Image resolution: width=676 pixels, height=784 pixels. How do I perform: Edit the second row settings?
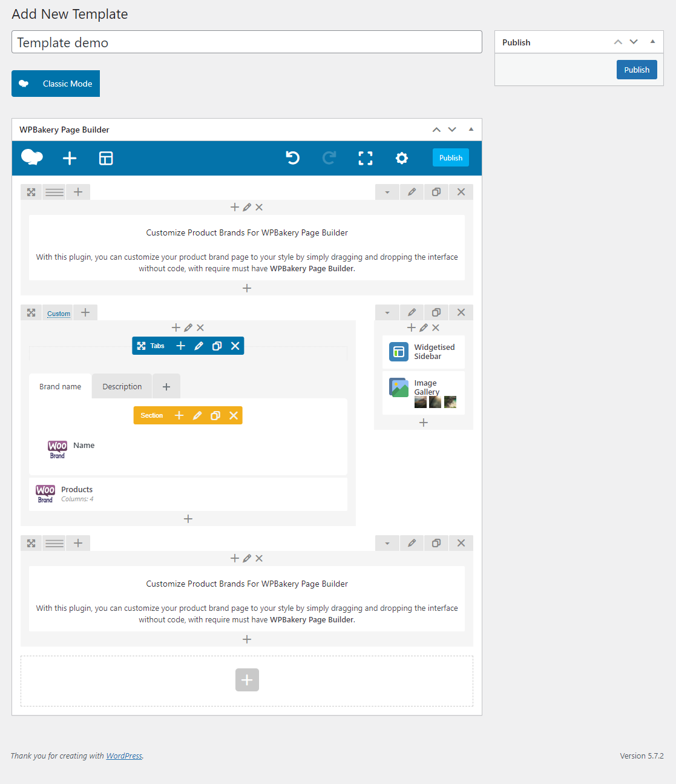click(412, 312)
